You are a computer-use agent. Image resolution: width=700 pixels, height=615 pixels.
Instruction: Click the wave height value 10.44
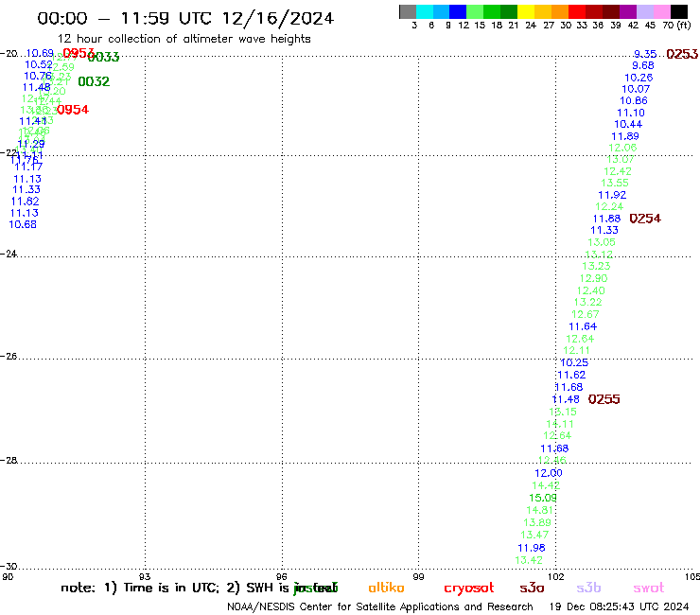tap(628, 124)
